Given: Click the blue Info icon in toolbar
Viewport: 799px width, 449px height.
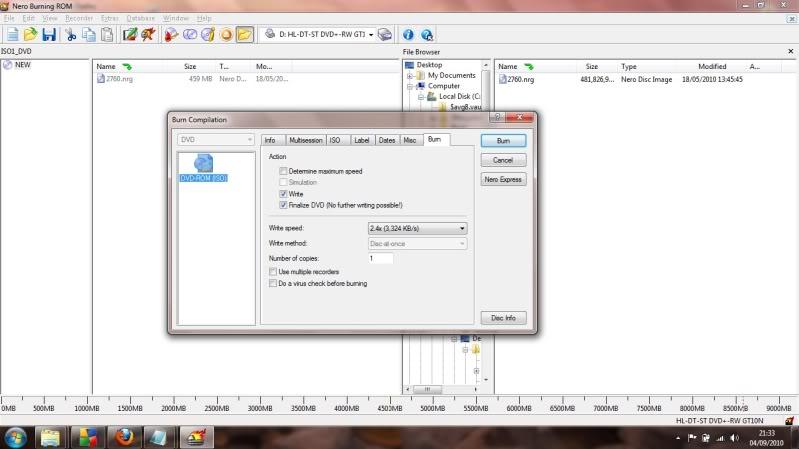Looking at the screenshot, I should 408,35.
